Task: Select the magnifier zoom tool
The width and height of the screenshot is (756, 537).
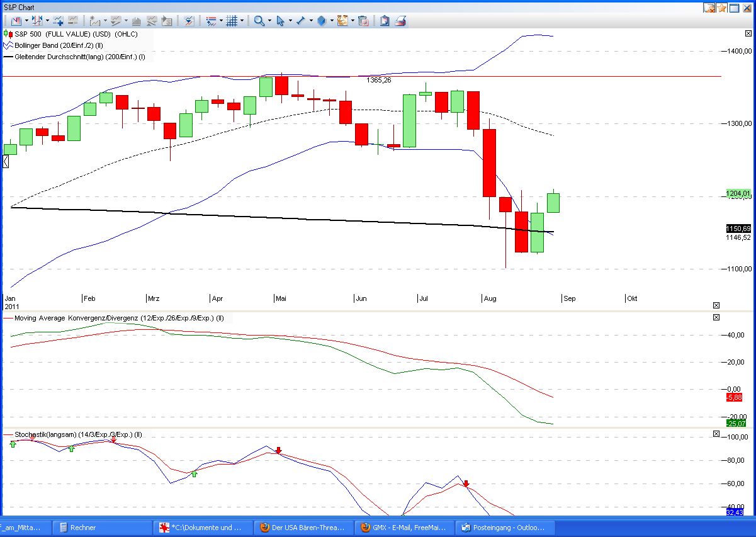Action: coord(259,21)
